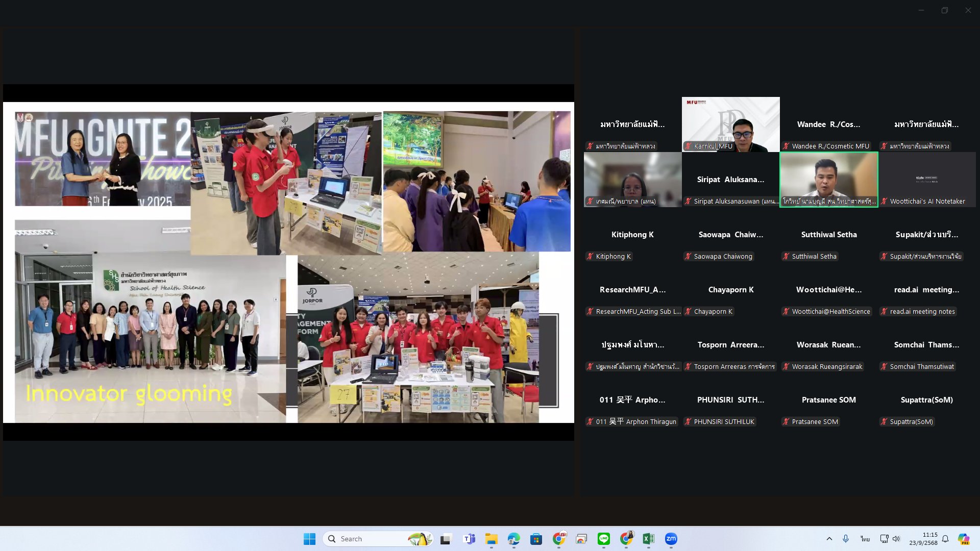Viewport: 980px width, 551px height.
Task: Open Zoom app from the taskbar
Action: (671, 539)
